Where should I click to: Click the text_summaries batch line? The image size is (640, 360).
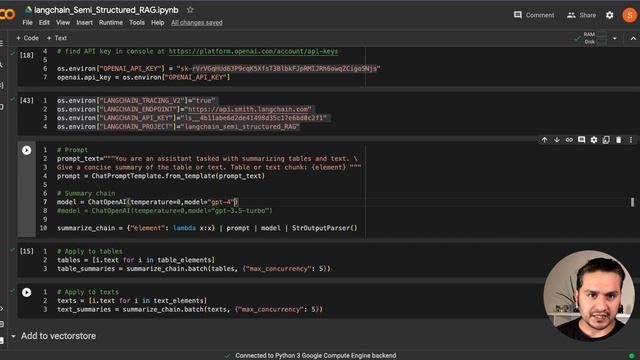190,309
